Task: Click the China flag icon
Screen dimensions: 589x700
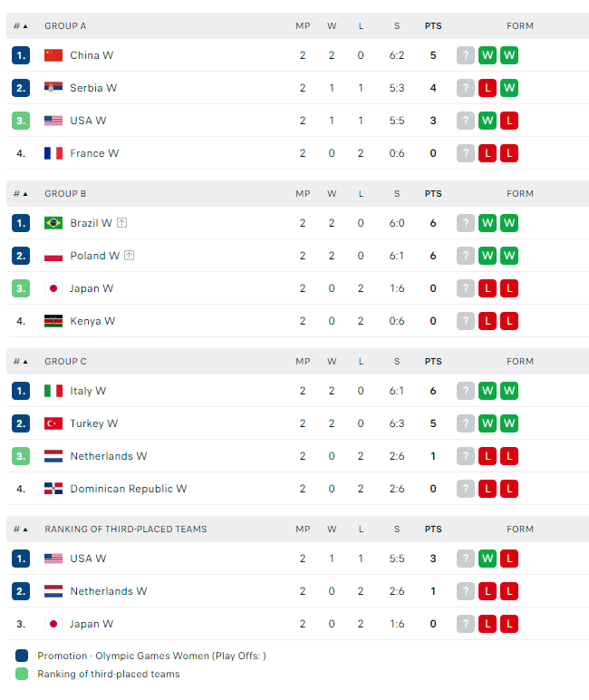Action: [x=53, y=55]
